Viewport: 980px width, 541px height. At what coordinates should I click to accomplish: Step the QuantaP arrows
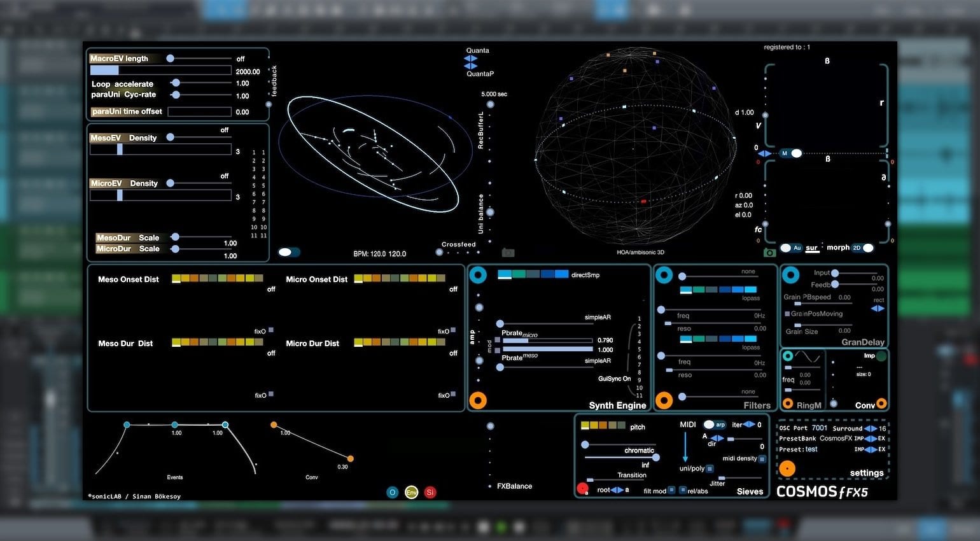click(470, 66)
